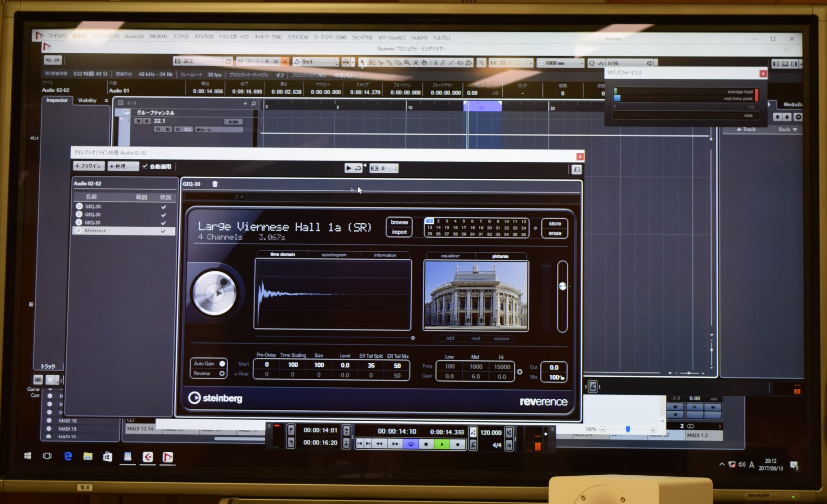This screenshot has height=504, width=827.
Task: Expand the グループチャンネル folder track
Action: (126, 112)
